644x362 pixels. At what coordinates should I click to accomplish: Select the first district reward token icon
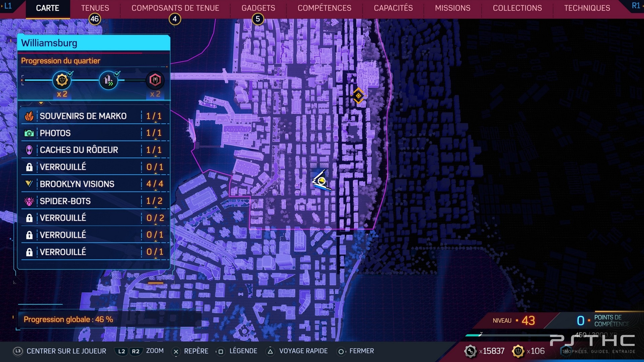click(62, 80)
